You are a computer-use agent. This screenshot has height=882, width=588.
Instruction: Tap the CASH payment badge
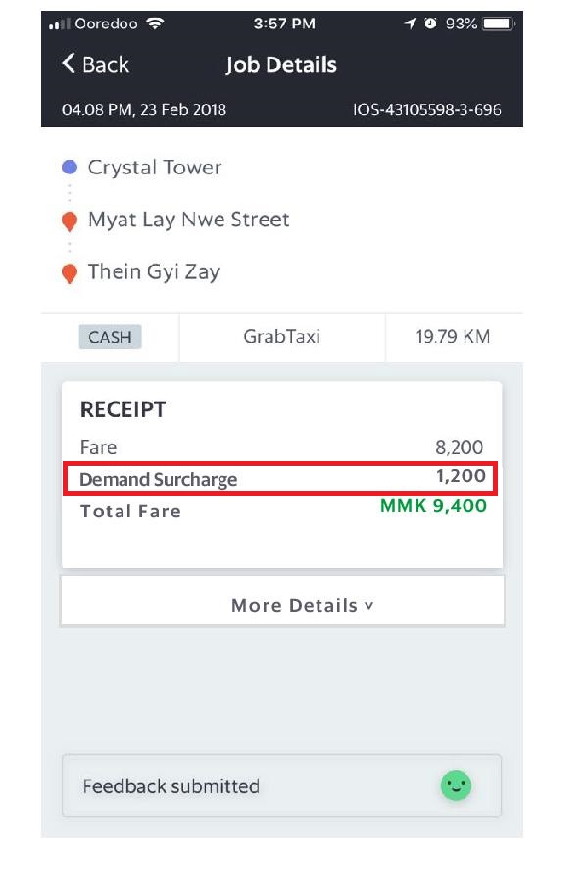pyautogui.click(x=111, y=337)
